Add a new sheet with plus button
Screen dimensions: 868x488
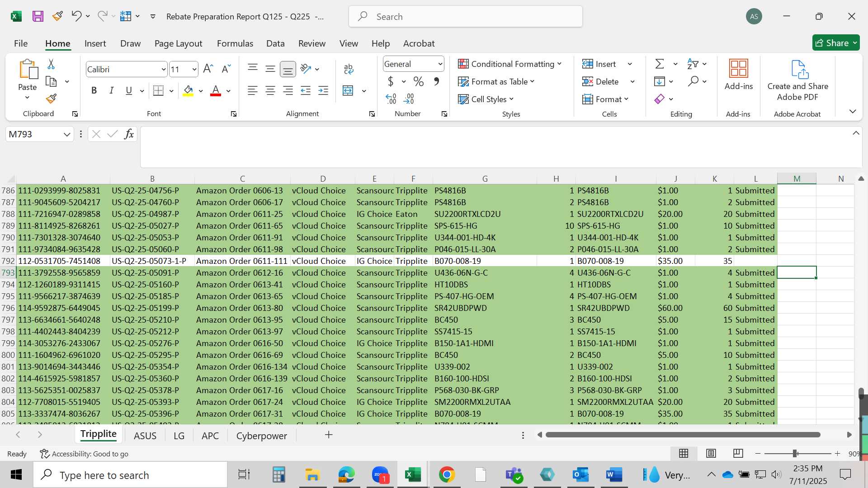[329, 435]
